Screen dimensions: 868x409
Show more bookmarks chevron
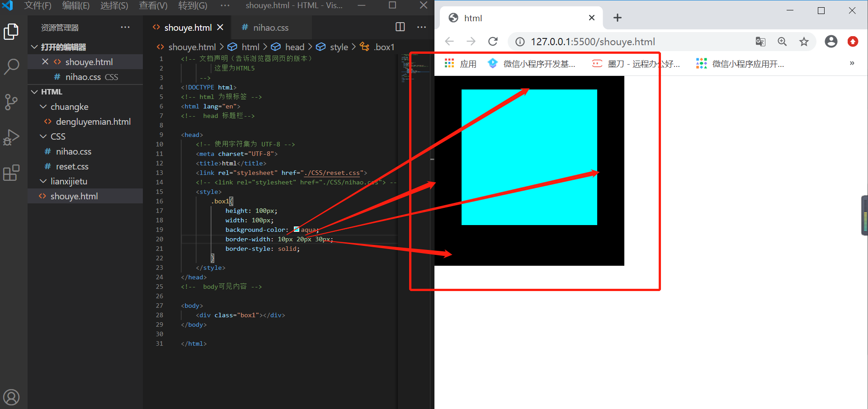tap(852, 63)
